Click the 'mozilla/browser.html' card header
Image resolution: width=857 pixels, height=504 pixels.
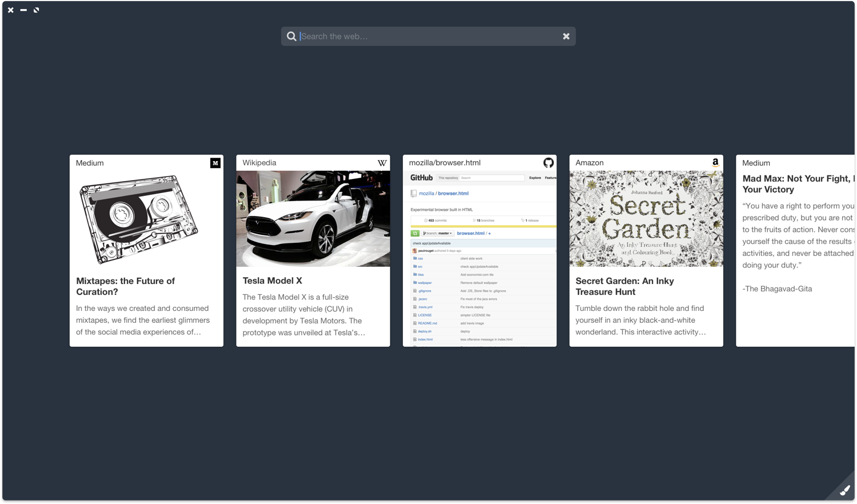tap(480, 163)
